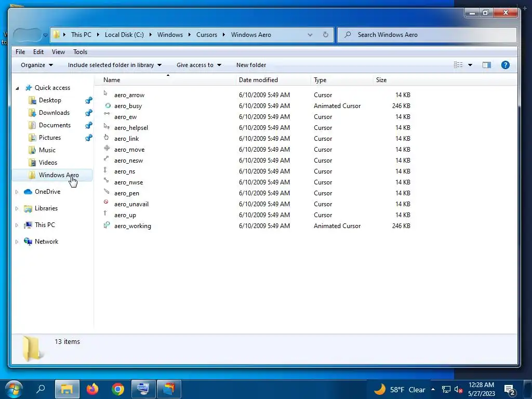532x399 pixels.
Task: Launch Firefox from the taskbar
Action: point(92,389)
